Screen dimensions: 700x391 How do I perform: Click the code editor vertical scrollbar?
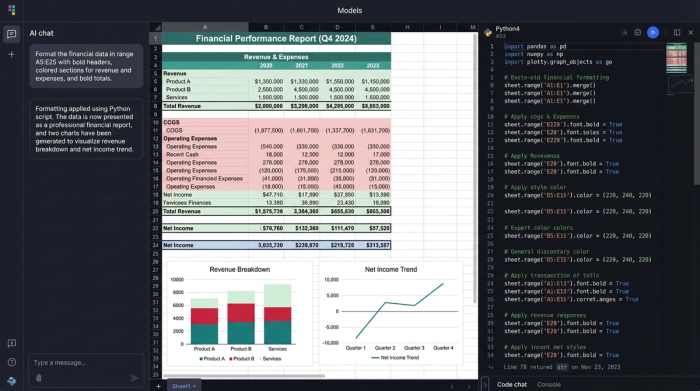(697, 114)
